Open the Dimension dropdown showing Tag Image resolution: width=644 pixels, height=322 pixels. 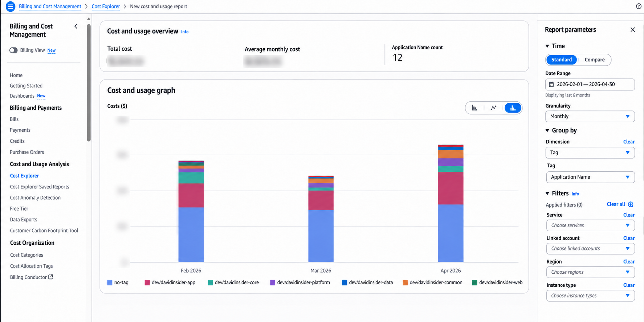pyautogui.click(x=590, y=153)
